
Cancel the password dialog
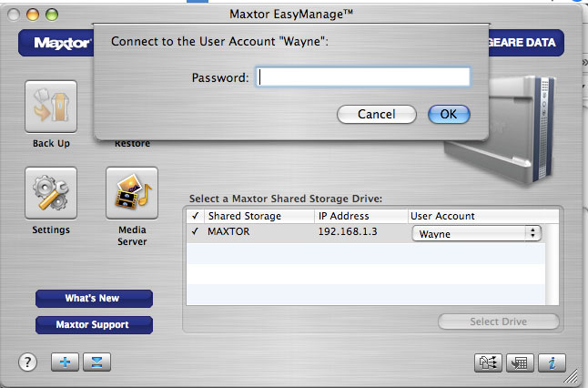pos(377,114)
